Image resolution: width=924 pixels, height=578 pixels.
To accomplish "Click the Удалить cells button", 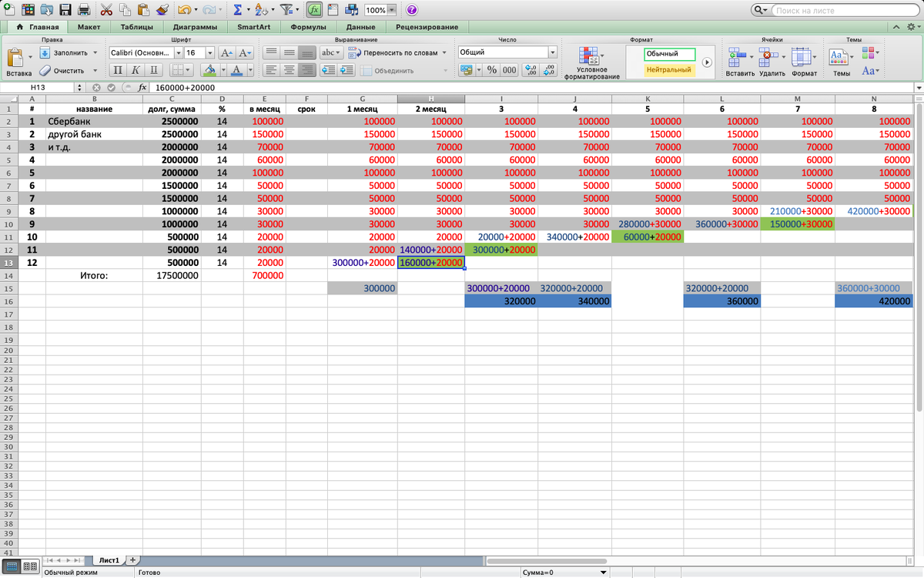I will (772, 63).
